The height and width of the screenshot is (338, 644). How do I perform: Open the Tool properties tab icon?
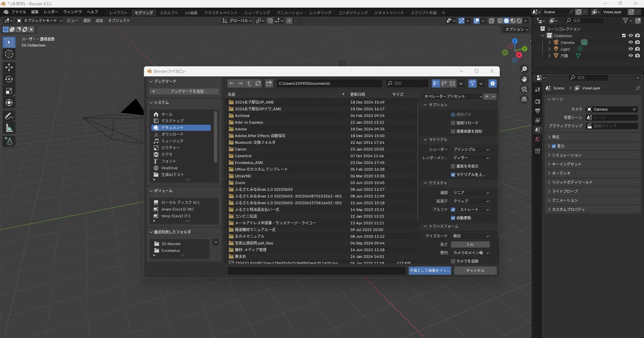pyautogui.click(x=538, y=90)
